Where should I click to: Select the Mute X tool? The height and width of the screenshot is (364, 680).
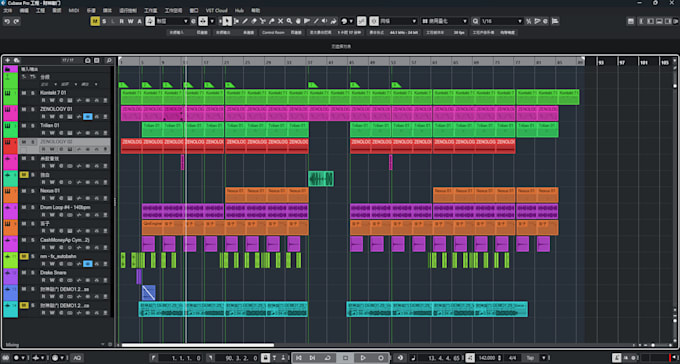[281, 21]
